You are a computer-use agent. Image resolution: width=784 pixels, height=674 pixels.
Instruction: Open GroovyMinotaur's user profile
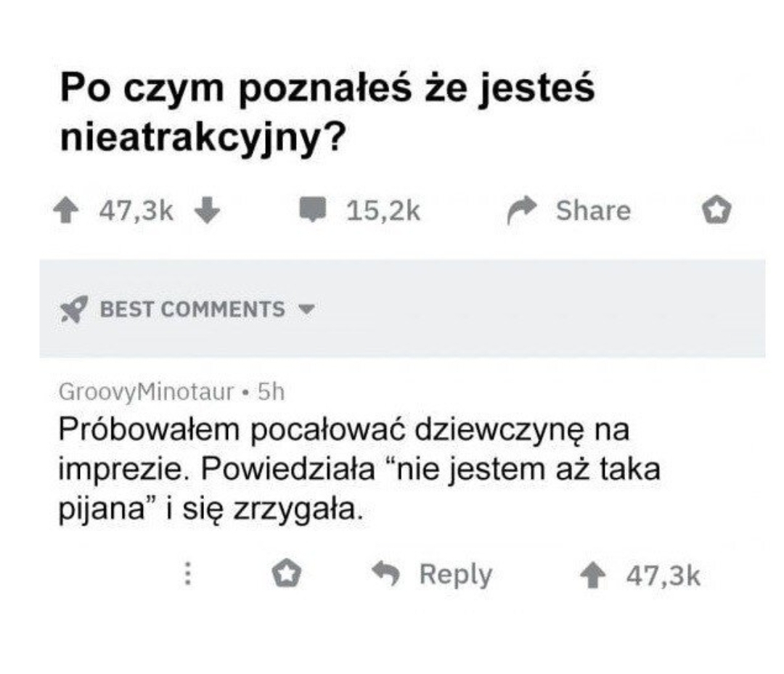tap(146, 393)
